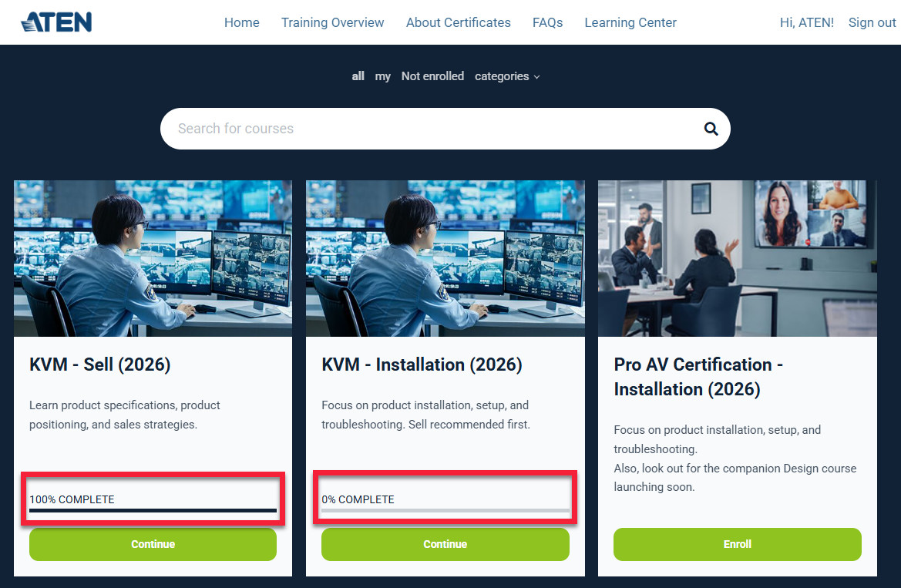Screen dimensions: 901x588
Task: Filter by 'my' courses
Action: pos(382,76)
